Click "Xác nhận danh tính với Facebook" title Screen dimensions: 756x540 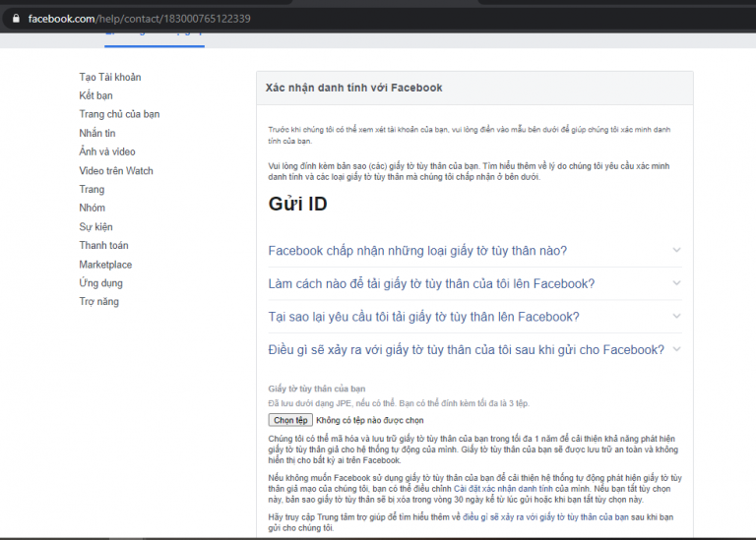pos(354,88)
